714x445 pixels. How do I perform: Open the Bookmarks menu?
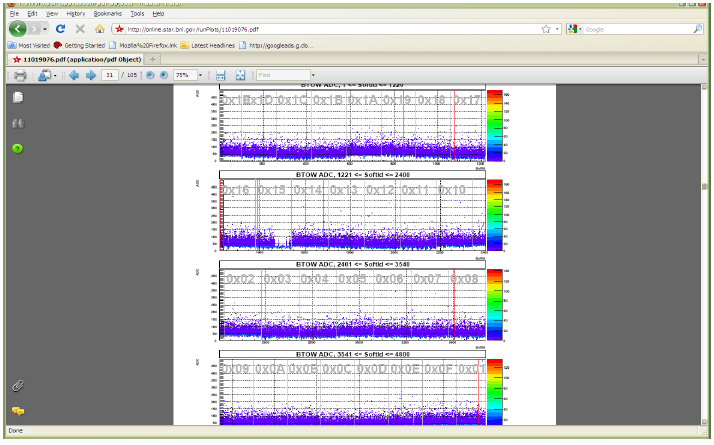click(107, 14)
